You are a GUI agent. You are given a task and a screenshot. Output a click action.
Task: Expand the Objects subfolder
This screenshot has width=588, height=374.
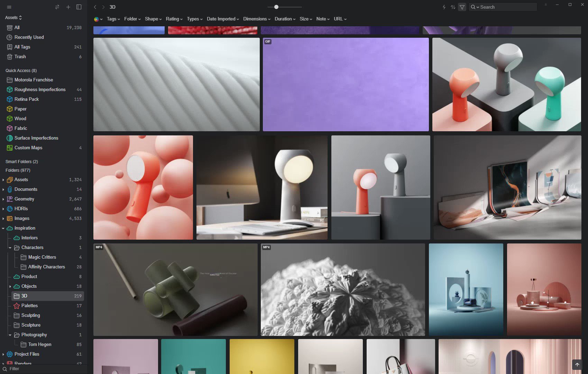(10, 286)
